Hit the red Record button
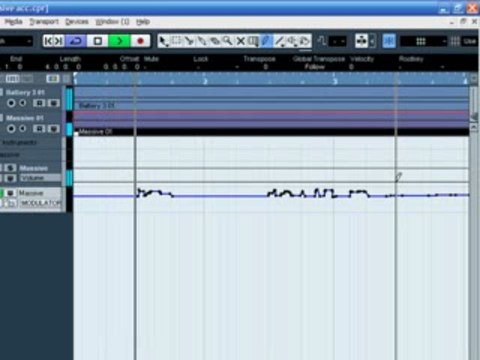Screen dimensions: 480x360 pyautogui.click(x=140, y=41)
